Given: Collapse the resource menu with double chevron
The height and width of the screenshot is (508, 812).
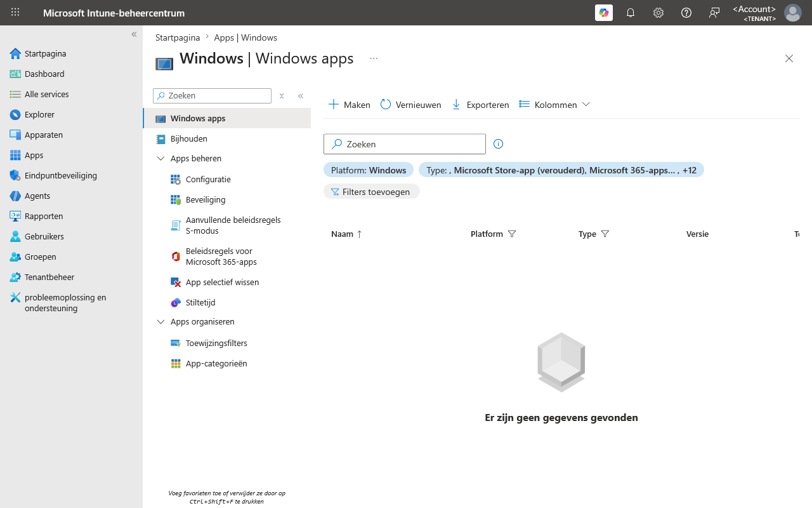Looking at the screenshot, I should (301, 96).
